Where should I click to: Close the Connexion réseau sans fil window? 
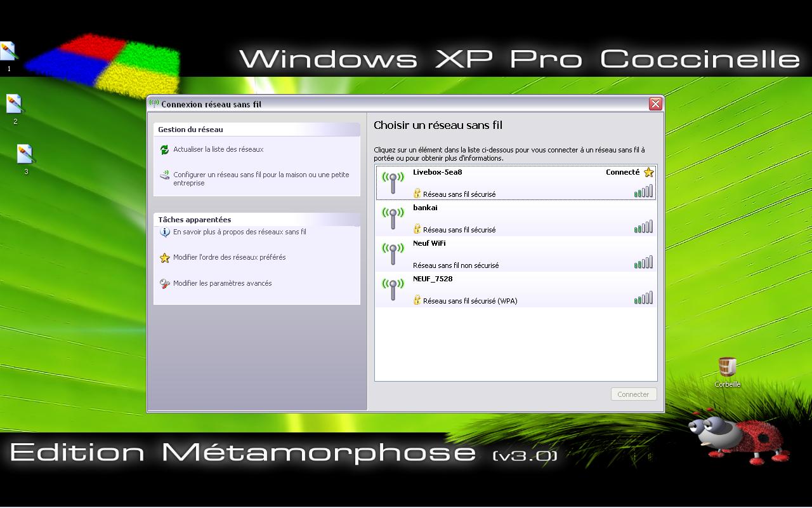[655, 104]
